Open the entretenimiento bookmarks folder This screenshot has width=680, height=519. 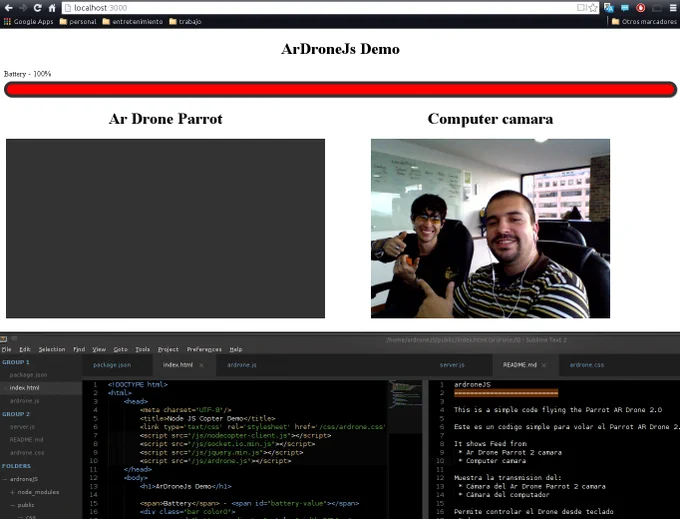(133, 21)
